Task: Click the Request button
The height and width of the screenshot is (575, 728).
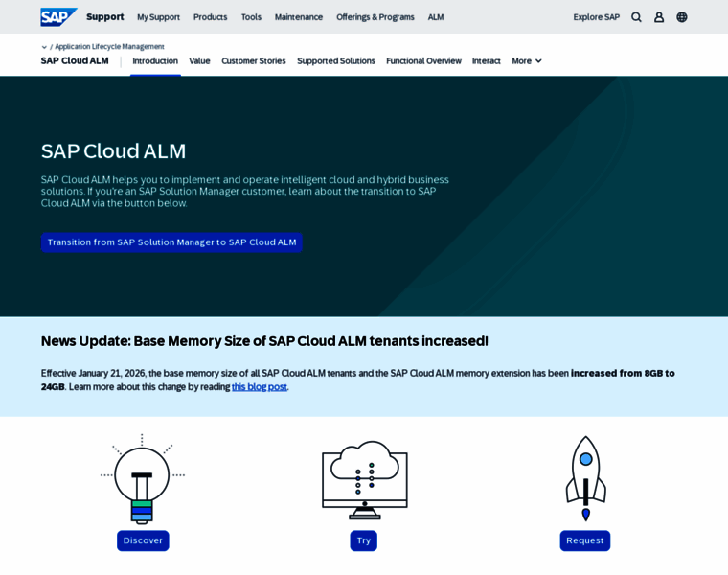Action: 585,540
